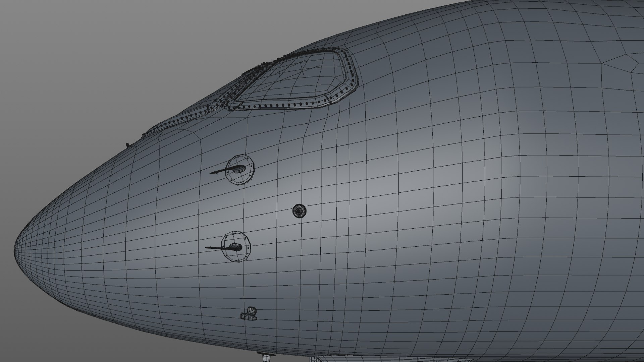
Task: Pick the circular static port between the probes
Action: [x=299, y=211]
